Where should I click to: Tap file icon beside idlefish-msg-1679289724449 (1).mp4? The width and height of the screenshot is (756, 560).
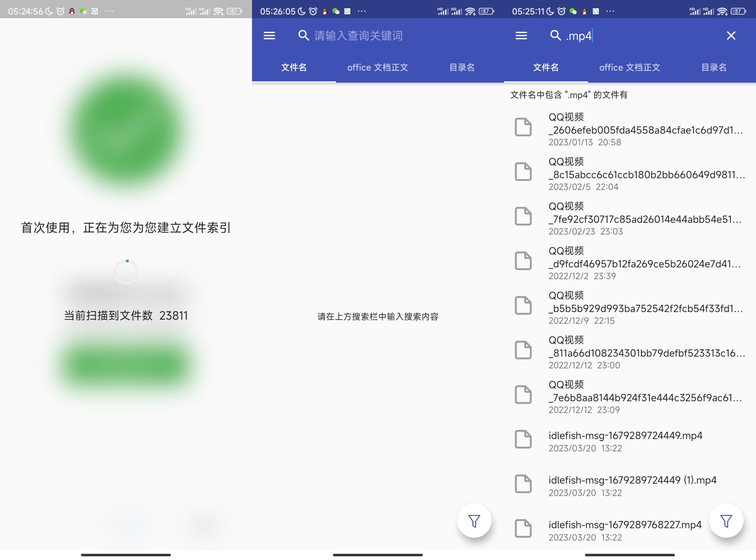click(523, 484)
